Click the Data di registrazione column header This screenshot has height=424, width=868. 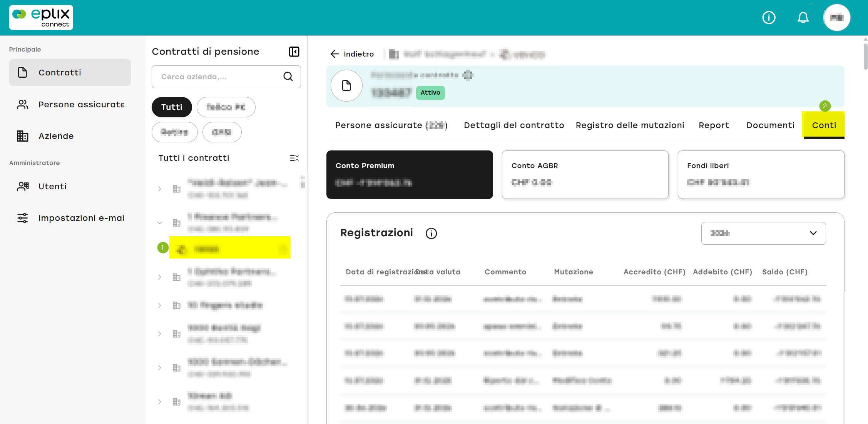380,272
